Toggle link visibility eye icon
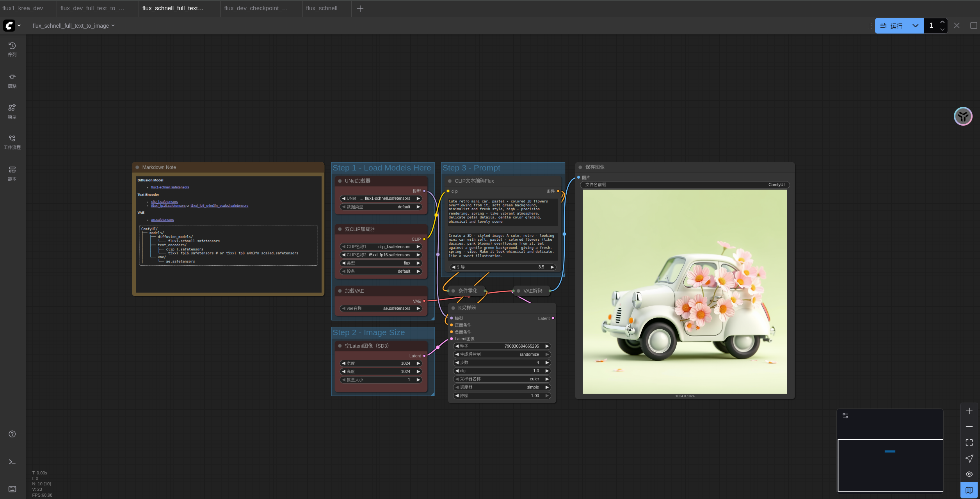This screenshot has width=980, height=499. 969,474
